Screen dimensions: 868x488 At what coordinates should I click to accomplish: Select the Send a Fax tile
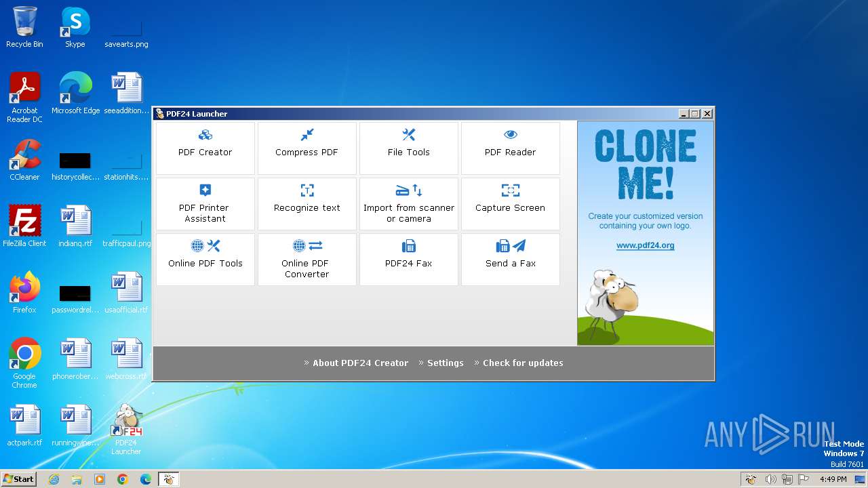point(511,259)
